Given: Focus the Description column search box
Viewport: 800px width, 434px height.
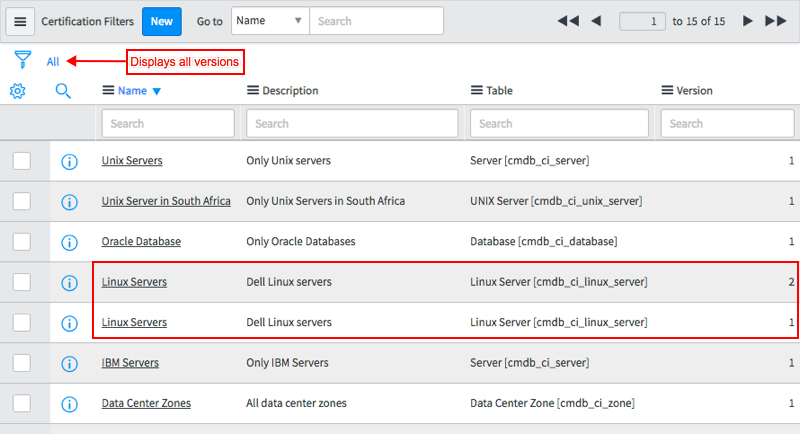Looking at the screenshot, I should tap(352, 123).
